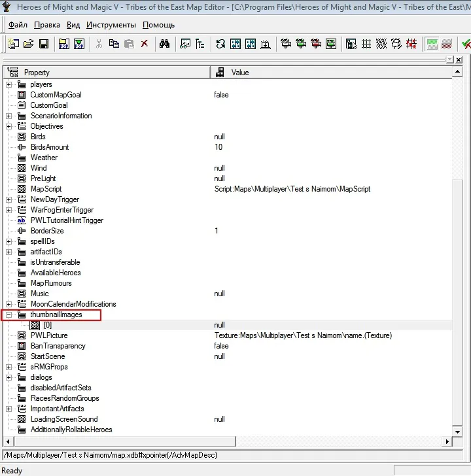
Task: Click the binoculars Find icon
Action: tap(164, 44)
